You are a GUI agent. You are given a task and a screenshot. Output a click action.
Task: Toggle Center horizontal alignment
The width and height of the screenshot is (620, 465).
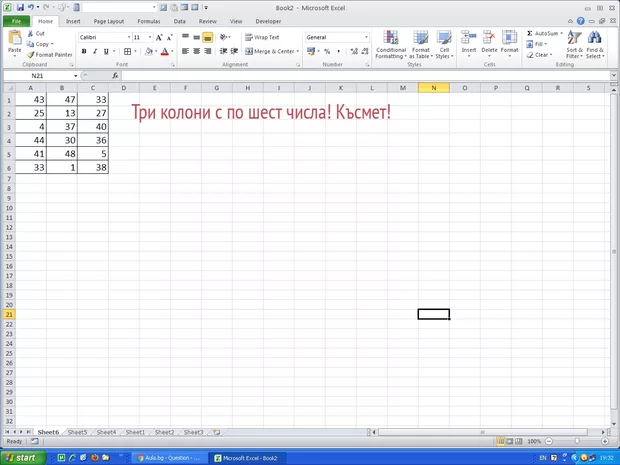197,51
